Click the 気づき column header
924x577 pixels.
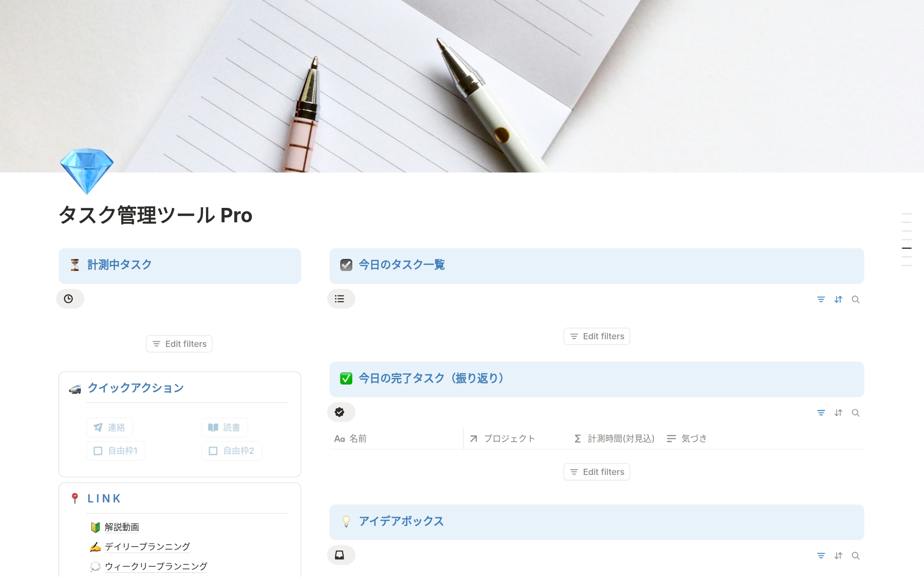(x=687, y=438)
